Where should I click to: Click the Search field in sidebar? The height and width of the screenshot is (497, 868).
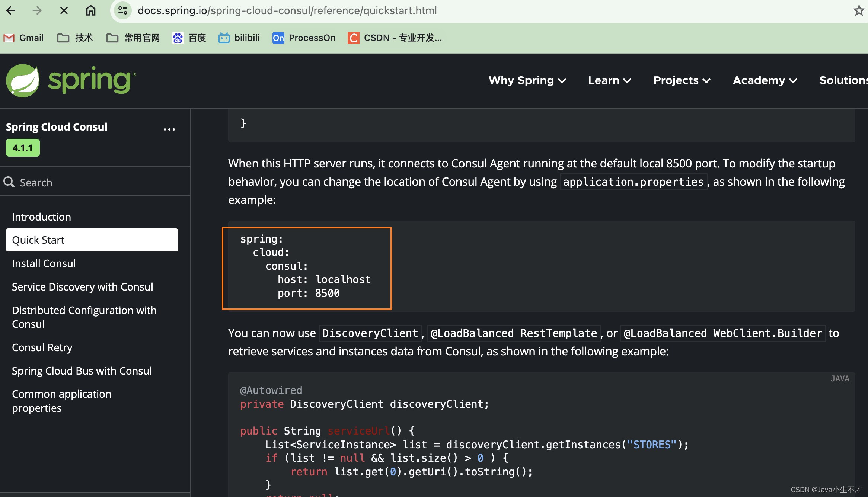95,182
